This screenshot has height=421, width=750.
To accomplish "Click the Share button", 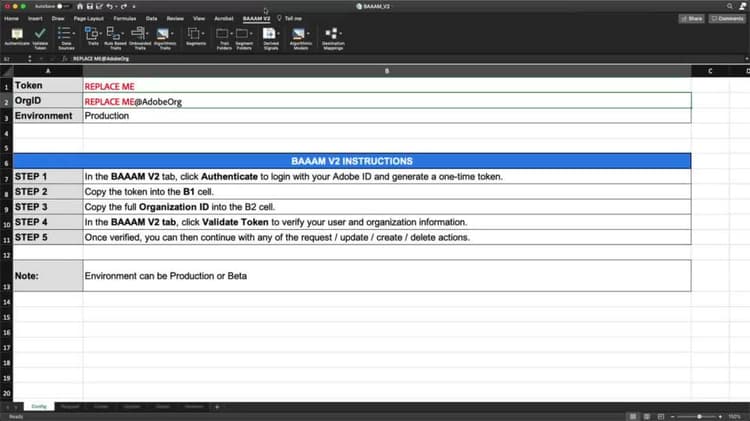I will point(692,19).
